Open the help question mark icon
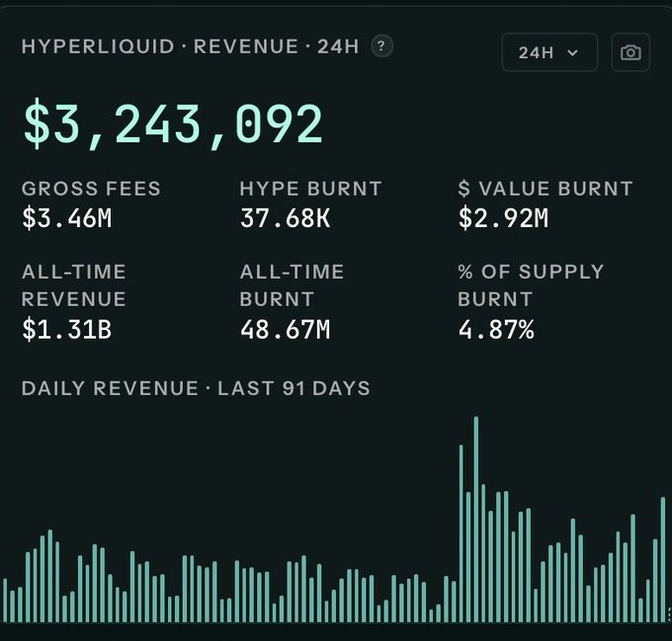Viewport: 672px width, 641px height. (381, 45)
